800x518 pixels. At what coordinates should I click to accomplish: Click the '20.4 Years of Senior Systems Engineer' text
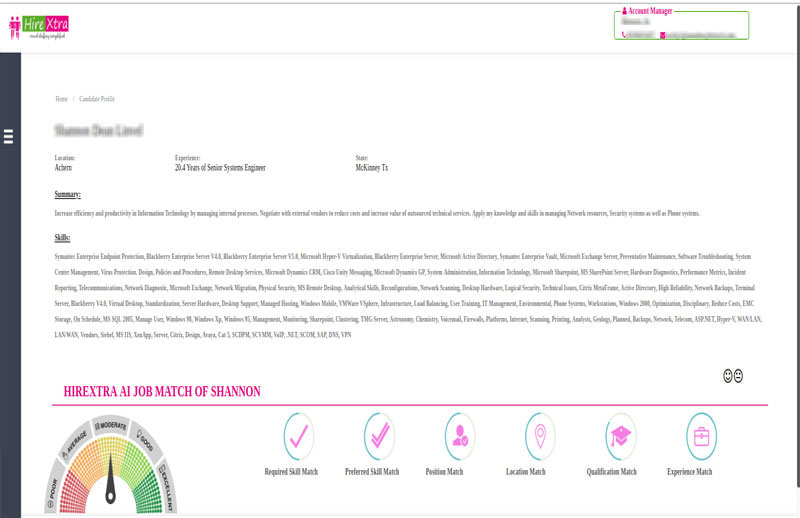pyautogui.click(x=220, y=168)
